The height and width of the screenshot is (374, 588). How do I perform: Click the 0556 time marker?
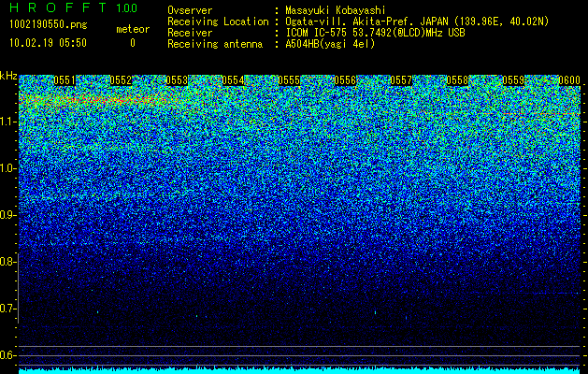tap(345, 80)
